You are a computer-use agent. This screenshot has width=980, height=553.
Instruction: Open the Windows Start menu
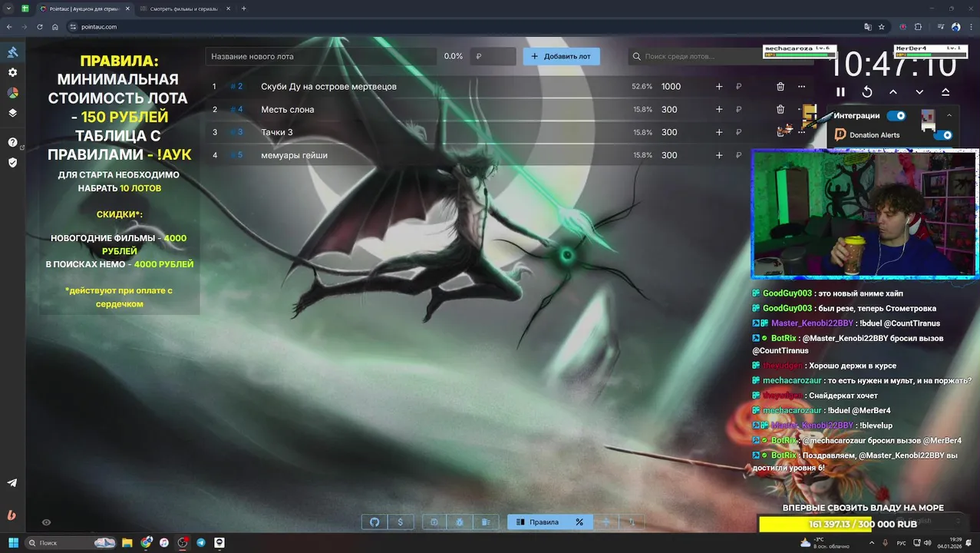[x=13, y=542]
